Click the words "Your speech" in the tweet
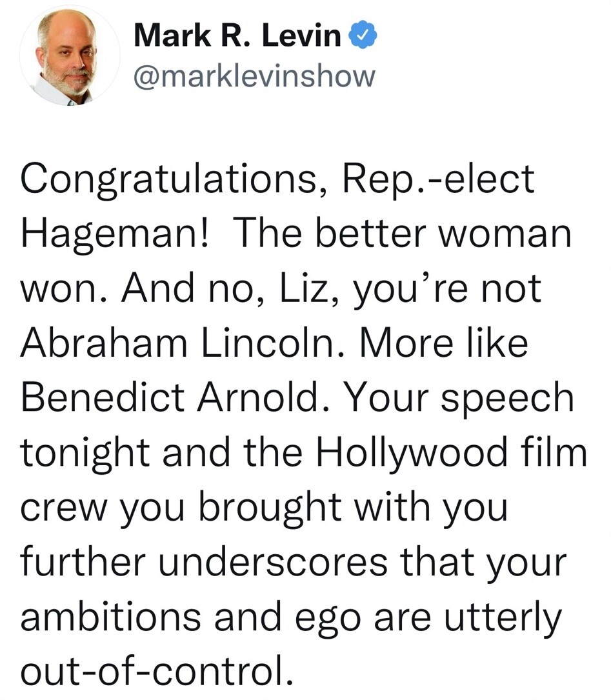This screenshot has height=700, width=611. click(458, 399)
